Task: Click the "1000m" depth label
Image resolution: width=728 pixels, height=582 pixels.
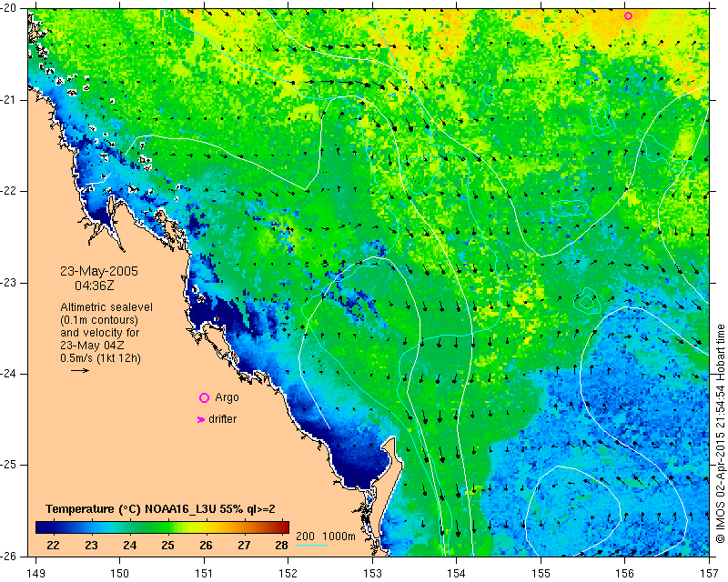Action: click(339, 537)
